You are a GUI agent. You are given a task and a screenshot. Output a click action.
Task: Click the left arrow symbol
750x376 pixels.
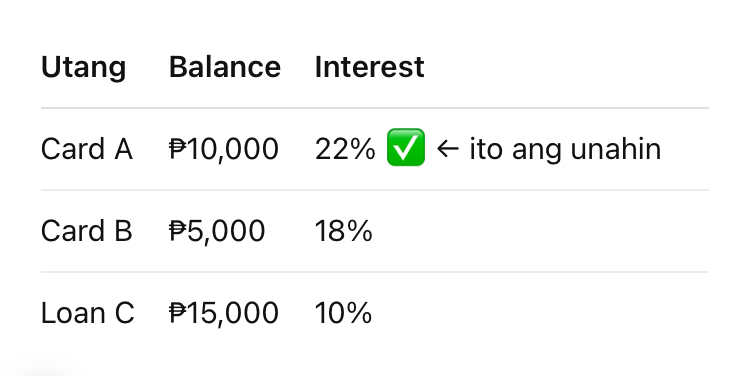pyautogui.click(x=448, y=149)
